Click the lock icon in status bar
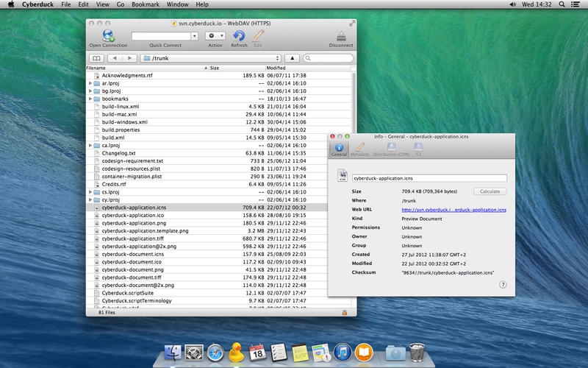 344,312
